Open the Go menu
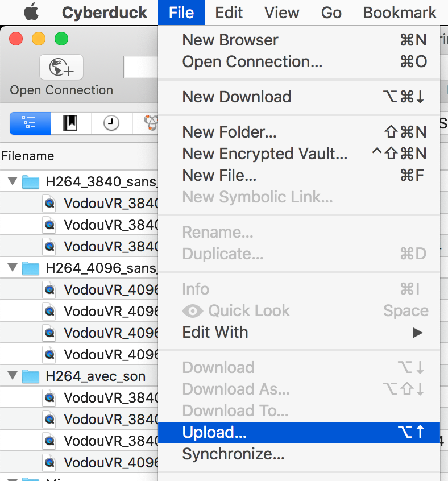 tap(331, 13)
